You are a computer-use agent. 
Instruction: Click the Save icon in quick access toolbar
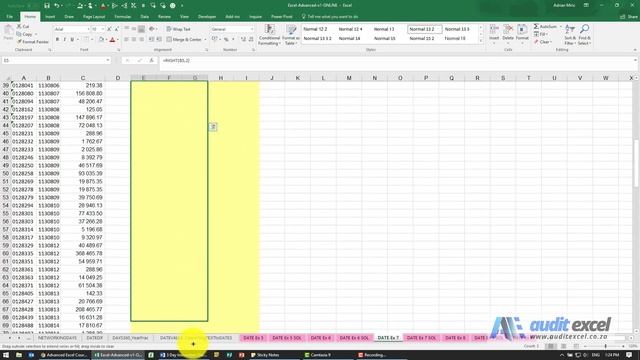pos(47,6)
